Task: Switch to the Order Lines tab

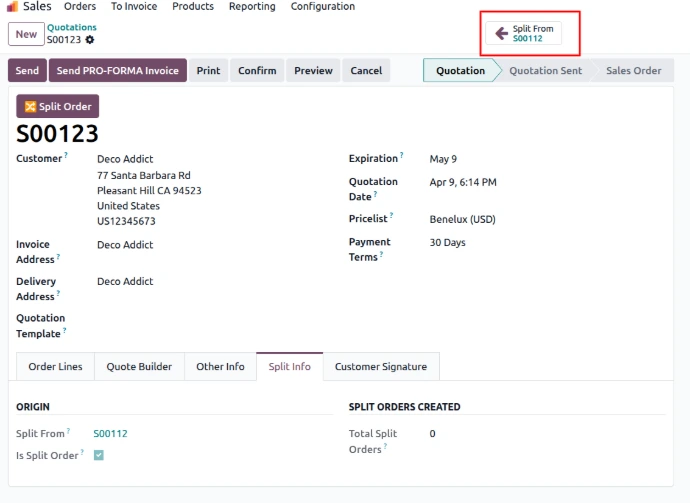Action: (x=55, y=367)
